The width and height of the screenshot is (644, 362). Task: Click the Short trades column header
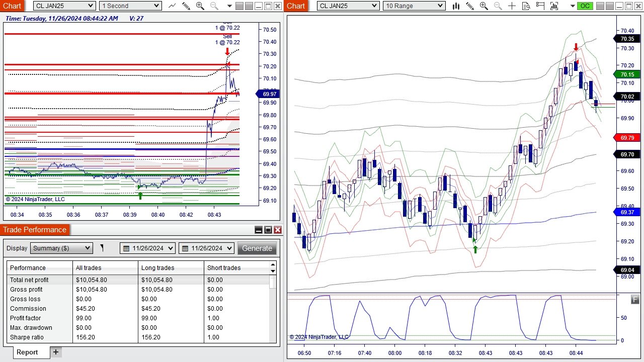(236, 267)
